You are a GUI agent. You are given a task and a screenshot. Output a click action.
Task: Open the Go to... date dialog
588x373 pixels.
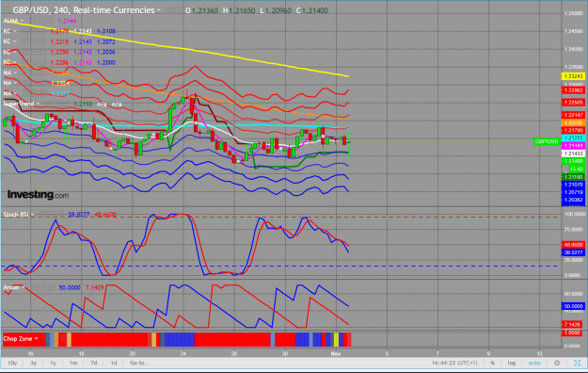[x=139, y=363]
